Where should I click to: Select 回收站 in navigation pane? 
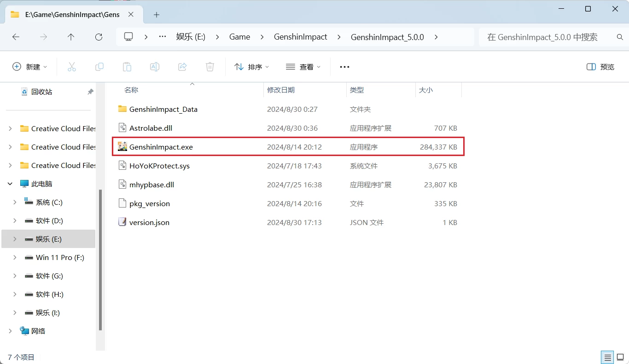pos(41,92)
